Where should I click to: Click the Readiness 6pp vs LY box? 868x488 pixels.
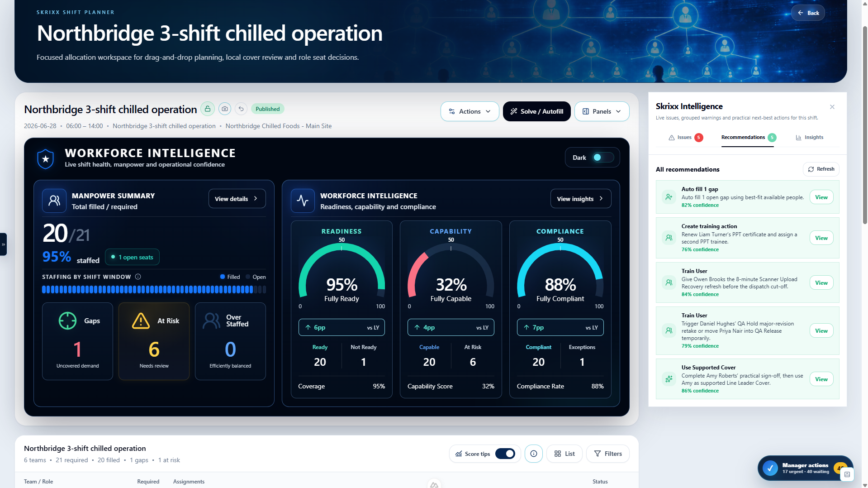coord(342,327)
